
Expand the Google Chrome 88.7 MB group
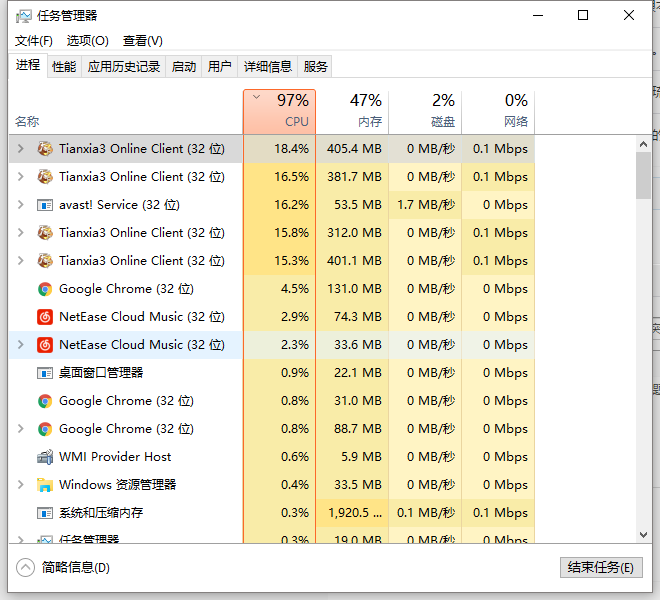[x=20, y=429]
